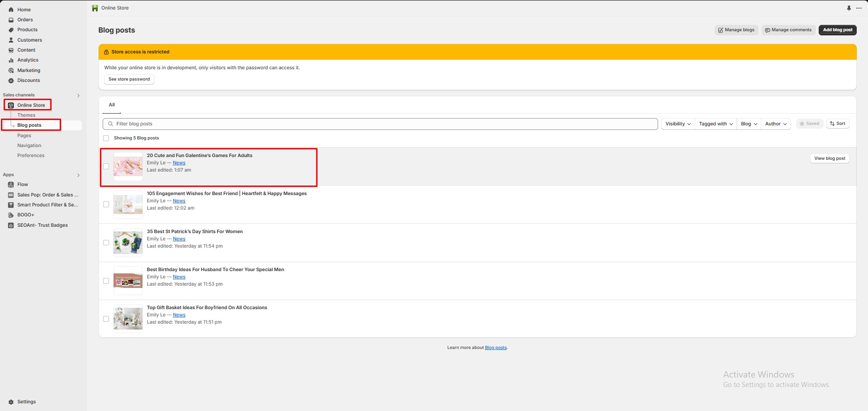Type in the Filter blog posts field
The image size is (868, 411).
coord(380,124)
